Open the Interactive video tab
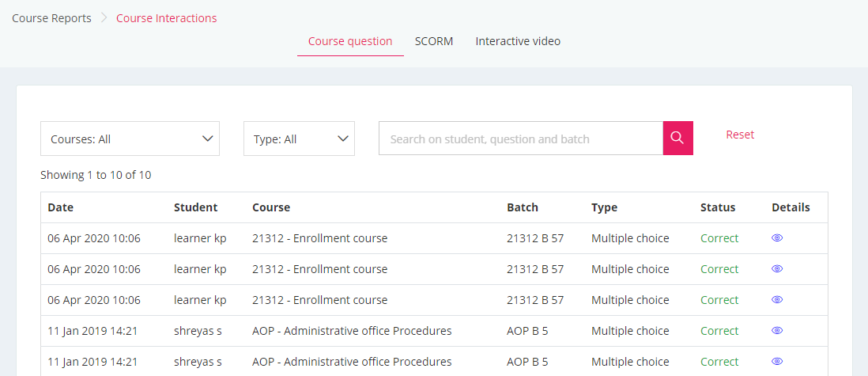Viewport: 868px width, 376px height. click(x=518, y=41)
